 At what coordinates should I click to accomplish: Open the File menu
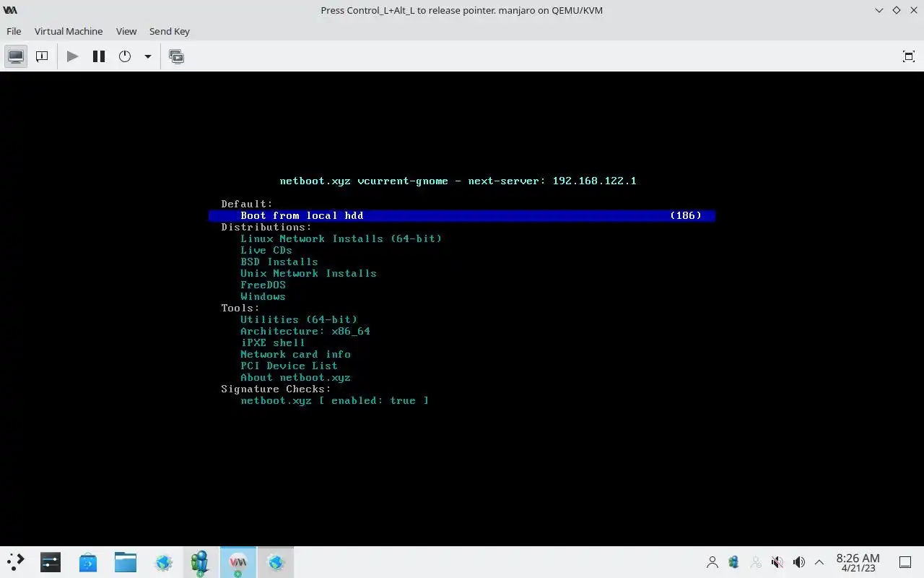click(14, 31)
